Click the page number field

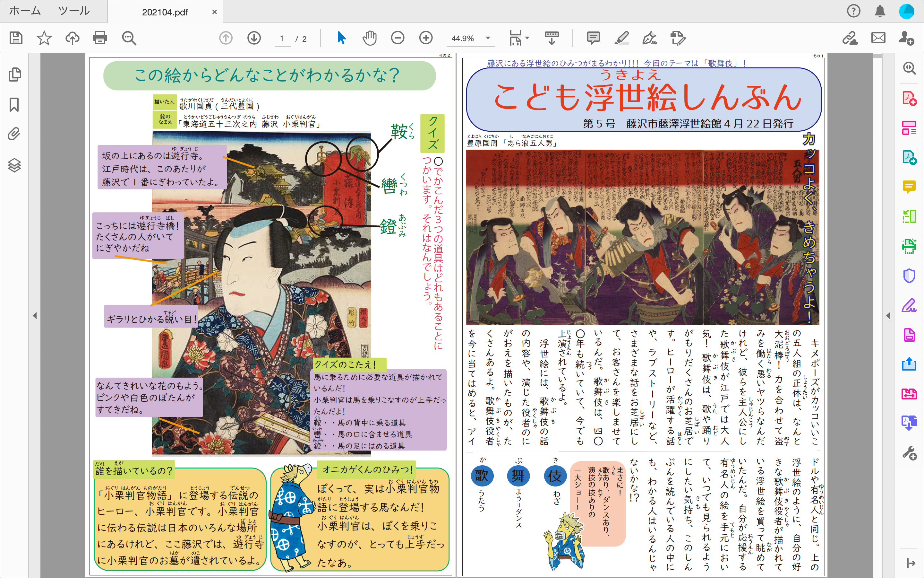283,39
